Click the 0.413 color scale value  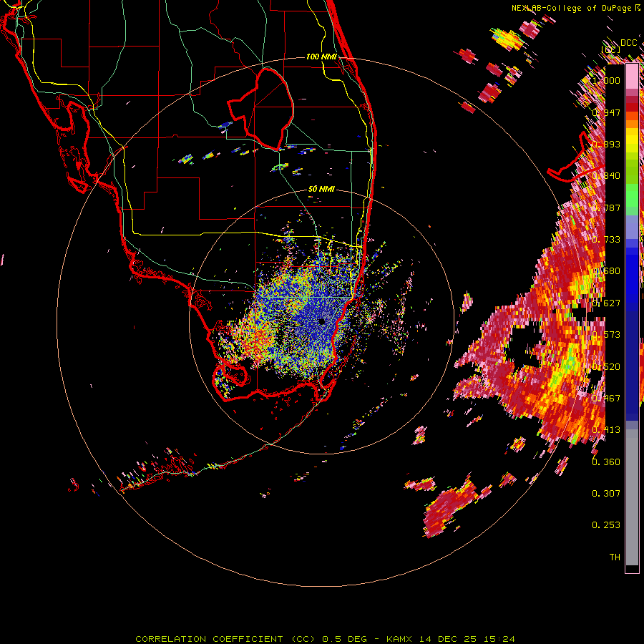(x=606, y=430)
